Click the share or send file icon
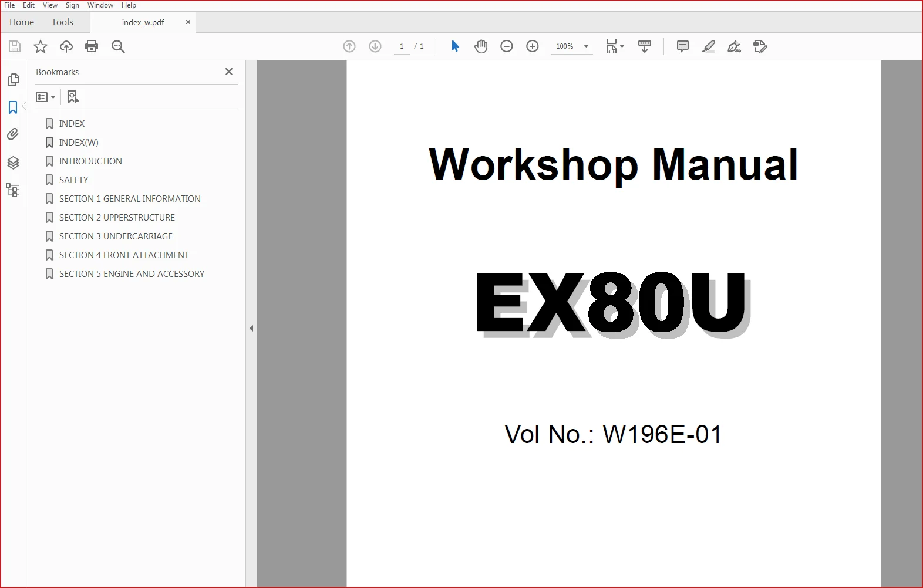This screenshot has width=923, height=588. click(760, 46)
